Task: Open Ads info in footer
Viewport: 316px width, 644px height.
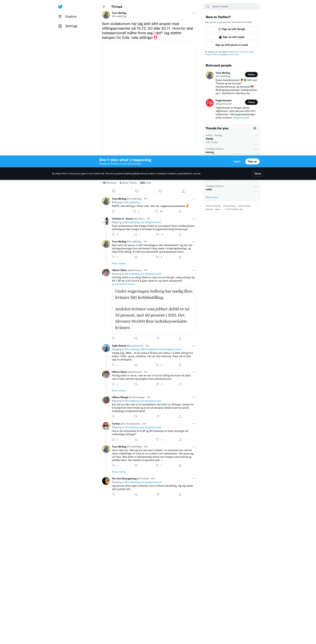Action: click(x=209, y=210)
